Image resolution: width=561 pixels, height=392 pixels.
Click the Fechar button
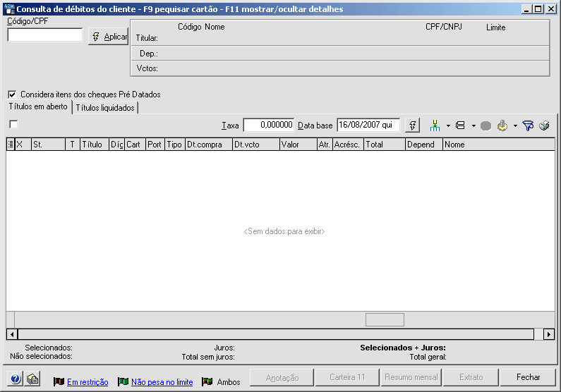click(528, 377)
